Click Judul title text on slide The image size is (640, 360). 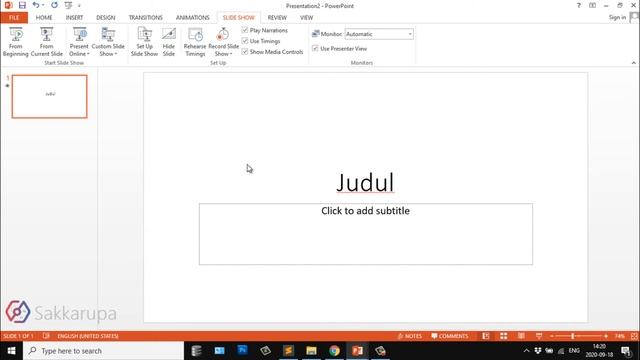tap(365, 182)
